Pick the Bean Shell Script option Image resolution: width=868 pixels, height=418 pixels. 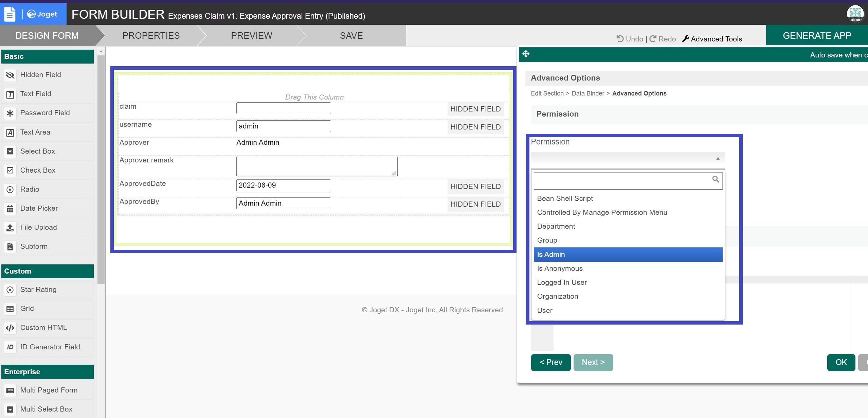coord(565,198)
